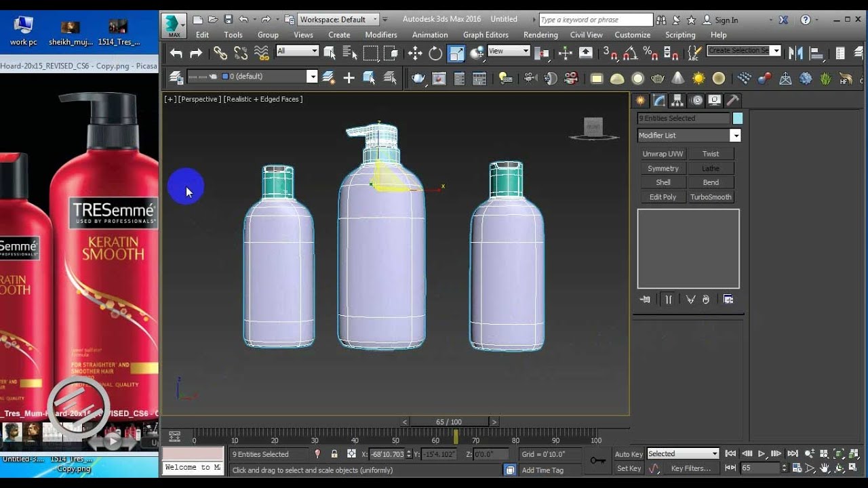Image resolution: width=868 pixels, height=488 pixels.
Task: Open the Civil View menu
Action: (586, 35)
